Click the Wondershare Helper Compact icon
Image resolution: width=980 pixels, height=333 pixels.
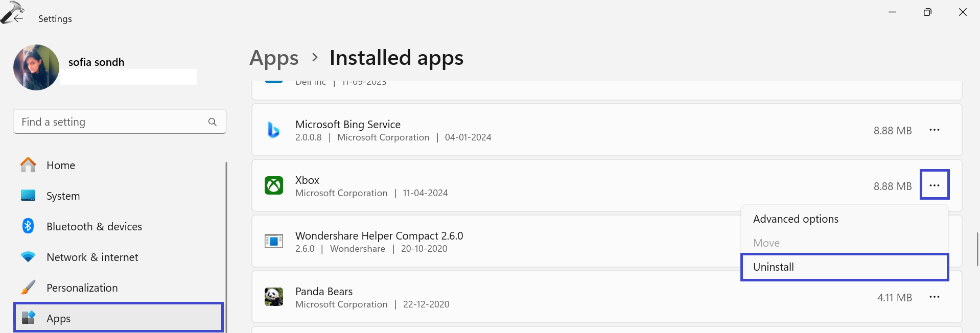[274, 241]
